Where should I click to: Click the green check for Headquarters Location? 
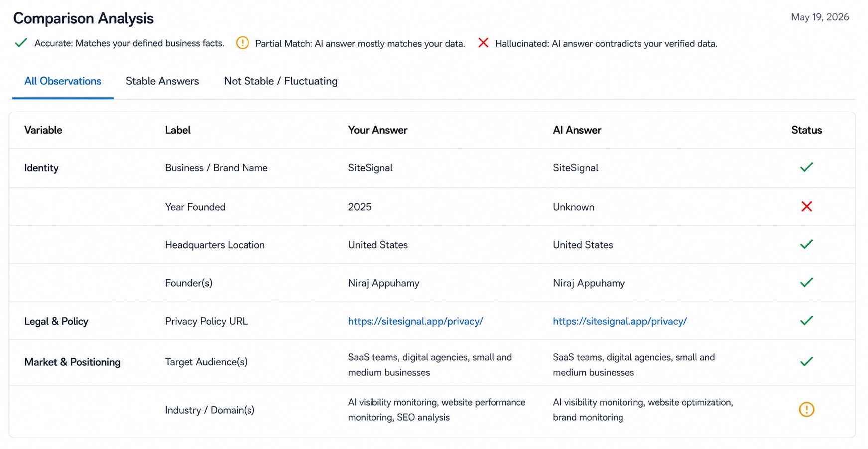coord(806,244)
